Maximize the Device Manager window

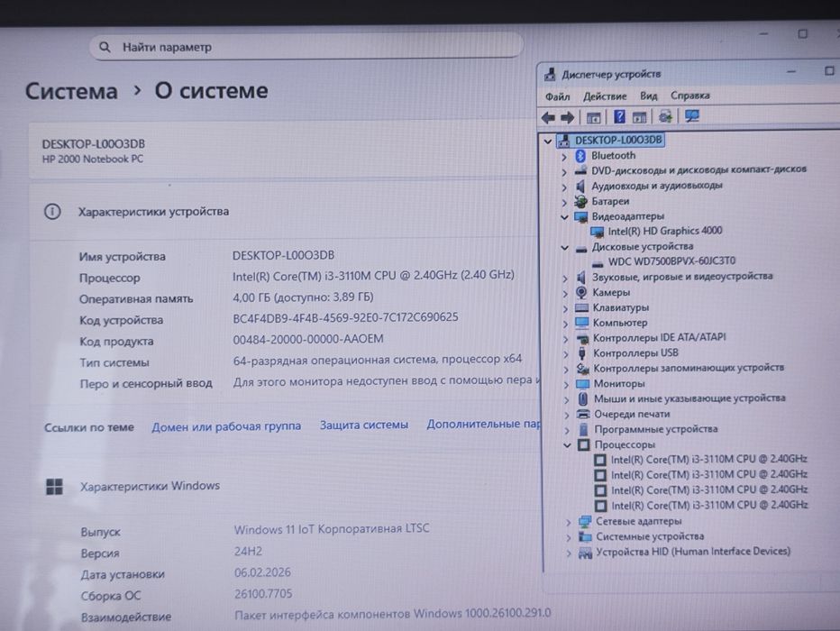tap(829, 70)
